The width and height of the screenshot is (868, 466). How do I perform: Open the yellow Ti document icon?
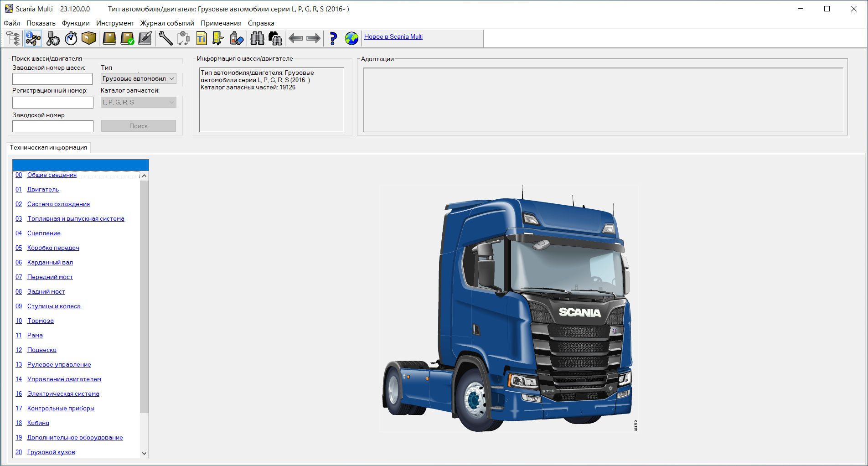point(201,38)
